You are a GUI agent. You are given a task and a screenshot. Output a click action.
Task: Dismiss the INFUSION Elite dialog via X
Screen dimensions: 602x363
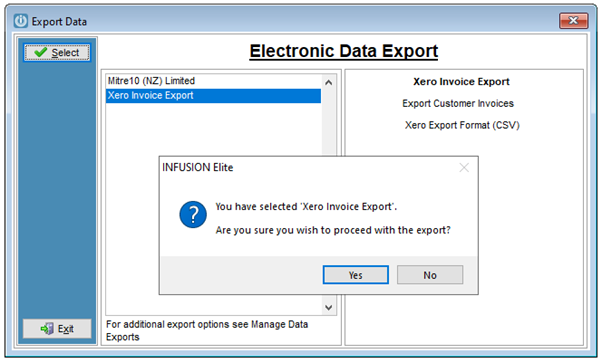(x=464, y=167)
